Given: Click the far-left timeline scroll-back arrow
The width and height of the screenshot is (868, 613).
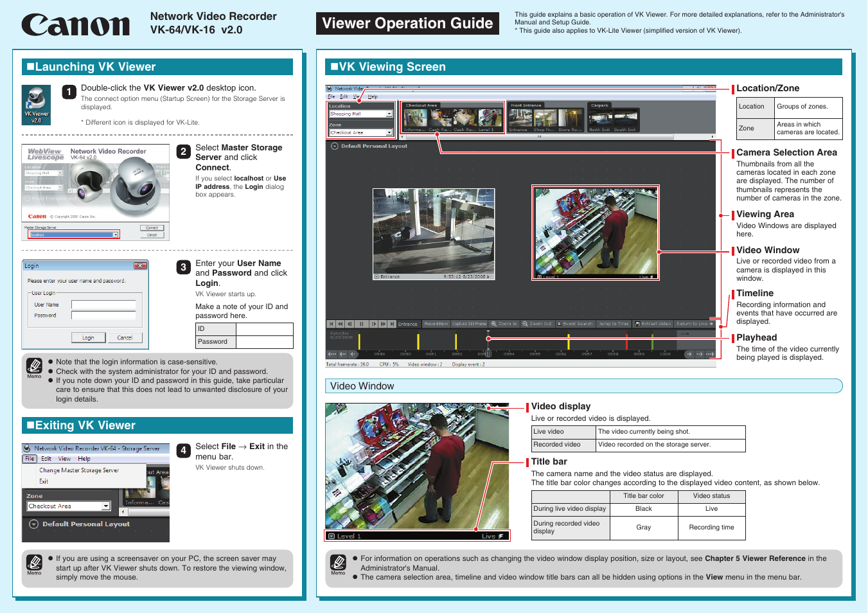Looking at the screenshot, I should point(332,354).
